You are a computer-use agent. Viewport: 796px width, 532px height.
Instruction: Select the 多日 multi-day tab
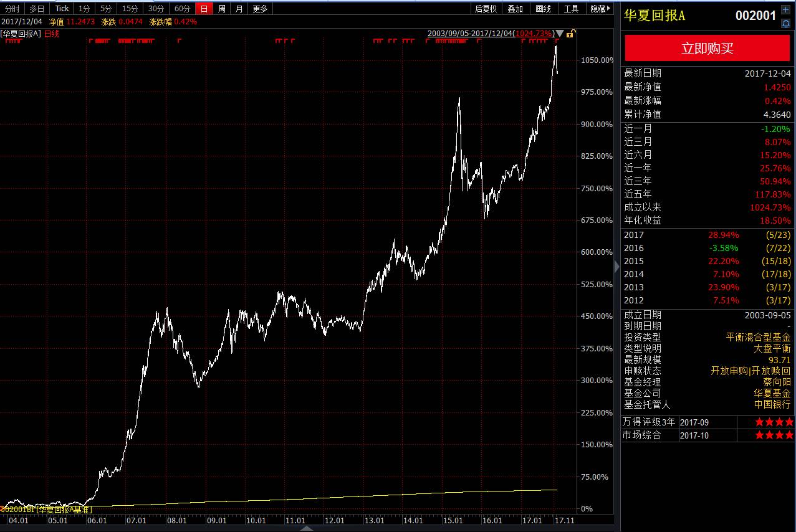click(37, 9)
